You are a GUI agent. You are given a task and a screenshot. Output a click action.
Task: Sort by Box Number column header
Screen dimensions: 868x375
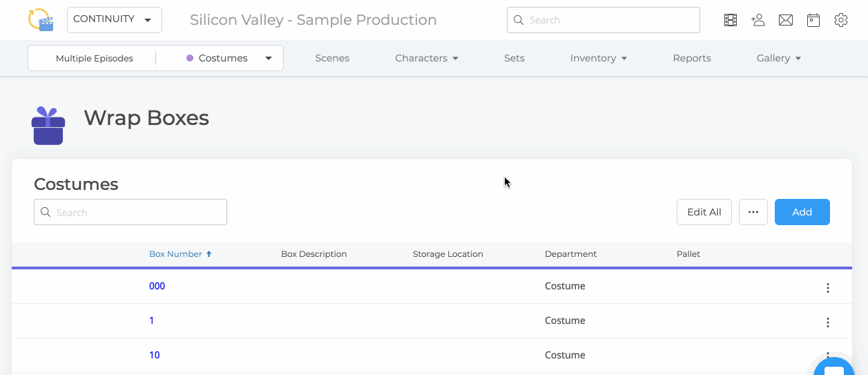[175, 254]
